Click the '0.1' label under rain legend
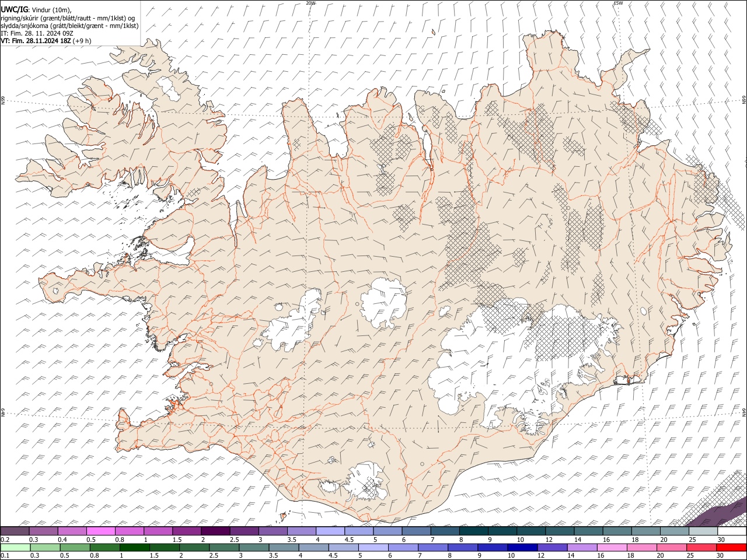 tap(4, 555)
